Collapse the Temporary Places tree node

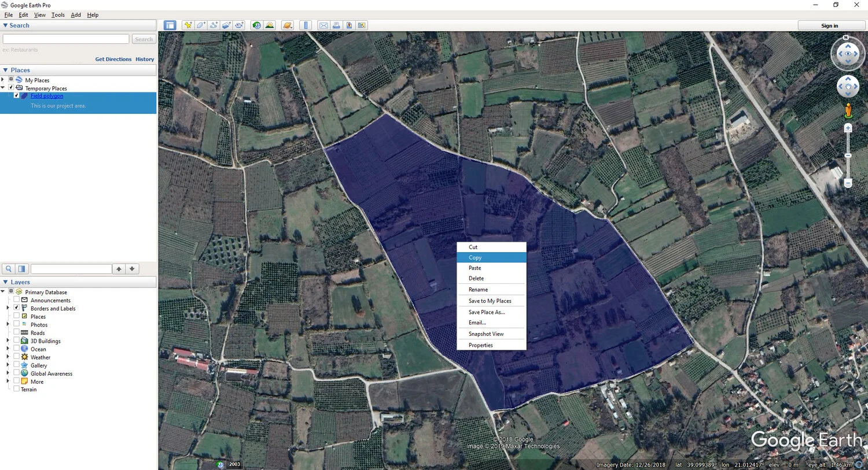tap(3, 88)
